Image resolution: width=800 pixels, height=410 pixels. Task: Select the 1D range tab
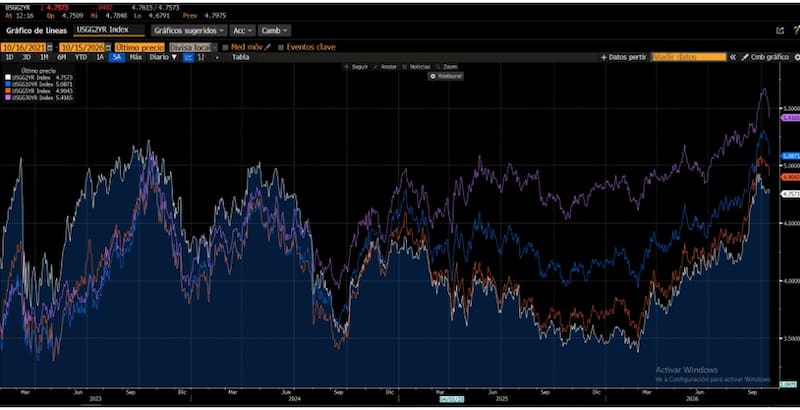click(x=10, y=57)
